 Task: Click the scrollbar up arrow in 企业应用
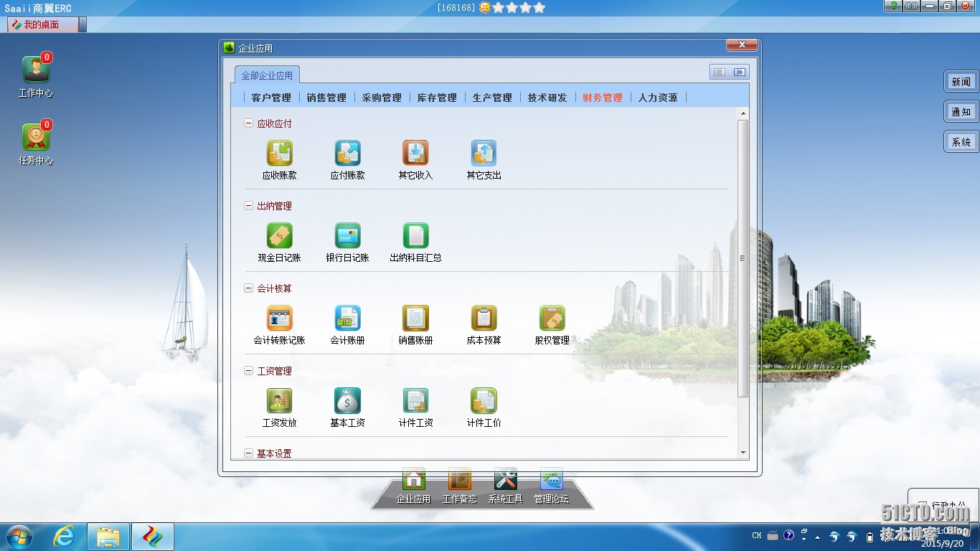pos(743,113)
